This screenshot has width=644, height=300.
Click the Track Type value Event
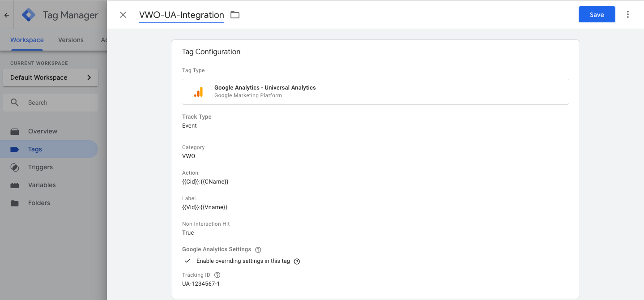click(x=189, y=126)
